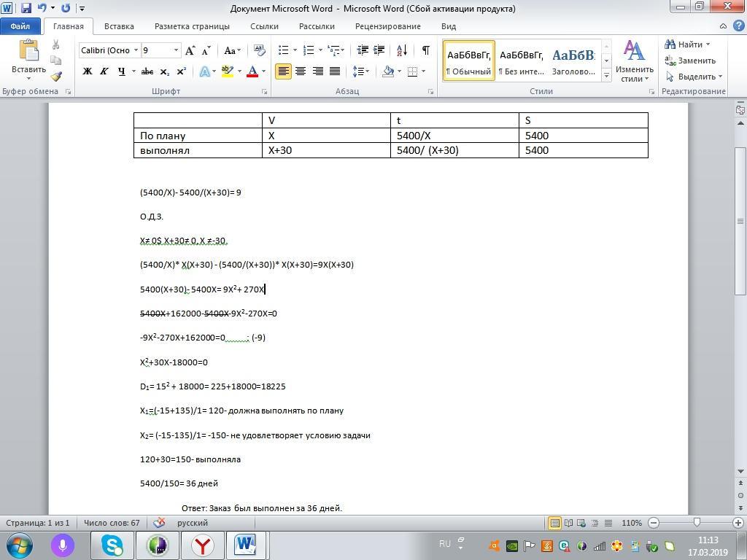Click the Найти button
Screen dimensions: 747x560
(687, 44)
